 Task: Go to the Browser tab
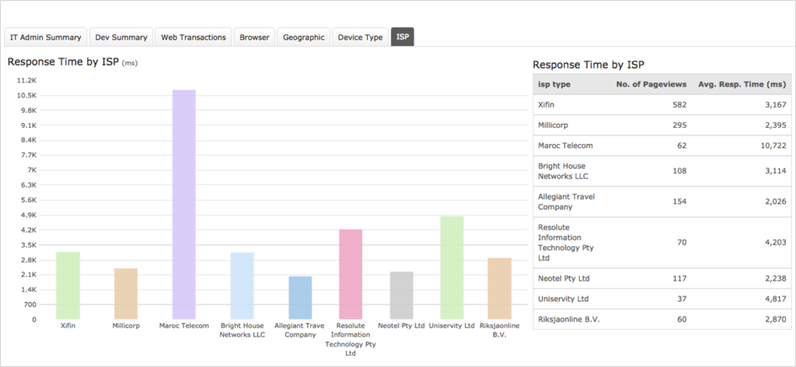tap(254, 37)
